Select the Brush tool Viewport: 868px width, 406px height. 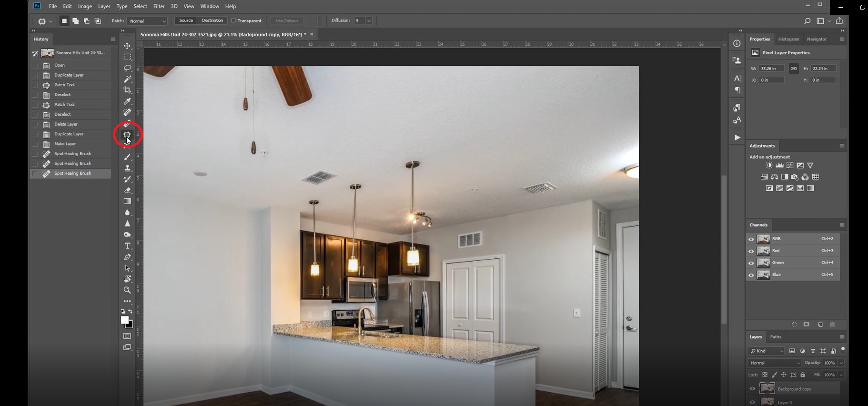pos(127,157)
